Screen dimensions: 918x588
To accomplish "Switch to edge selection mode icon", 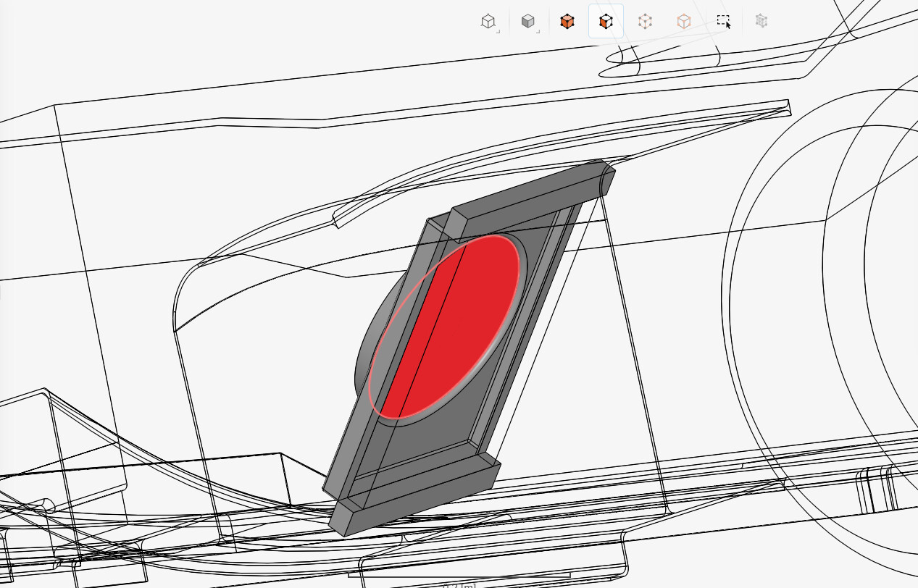I will pos(645,21).
